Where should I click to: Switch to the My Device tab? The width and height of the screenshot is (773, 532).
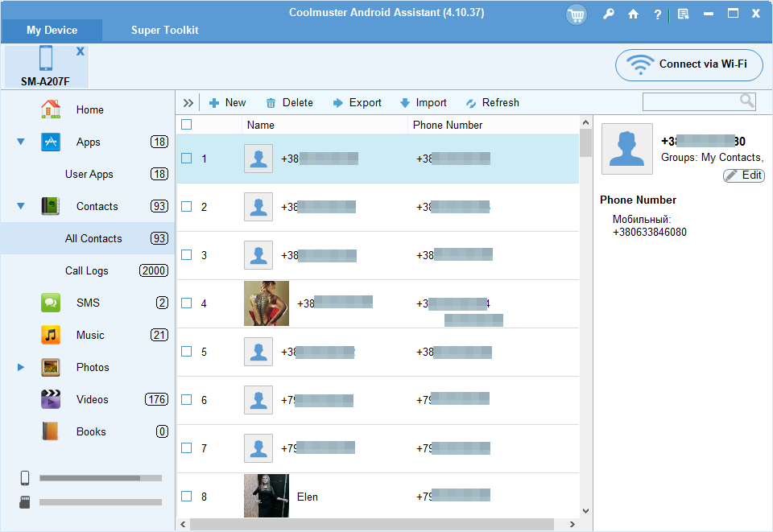click(52, 30)
